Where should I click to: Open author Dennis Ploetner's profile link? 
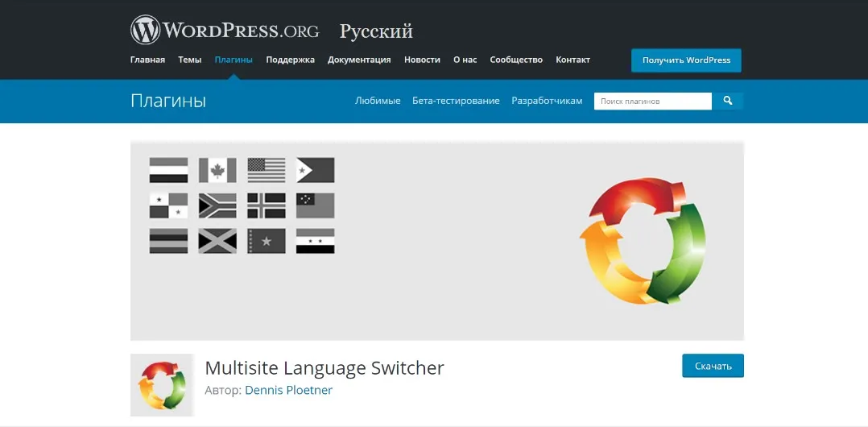pyautogui.click(x=288, y=390)
